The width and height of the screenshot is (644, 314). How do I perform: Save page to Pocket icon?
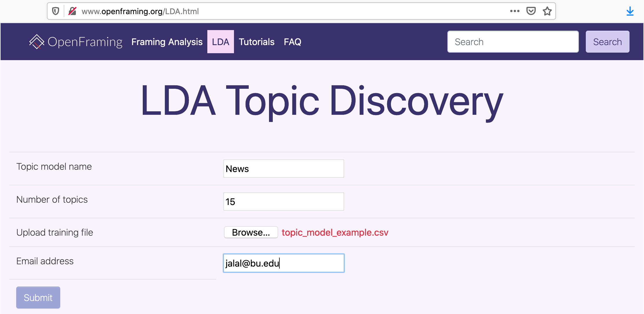[x=531, y=11]
